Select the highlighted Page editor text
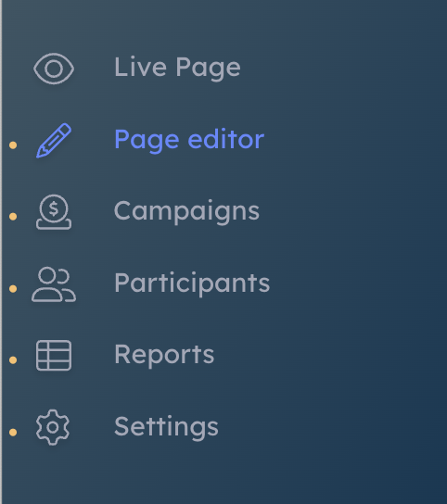Viewport: 447px width, 504px height. [189, 140]
